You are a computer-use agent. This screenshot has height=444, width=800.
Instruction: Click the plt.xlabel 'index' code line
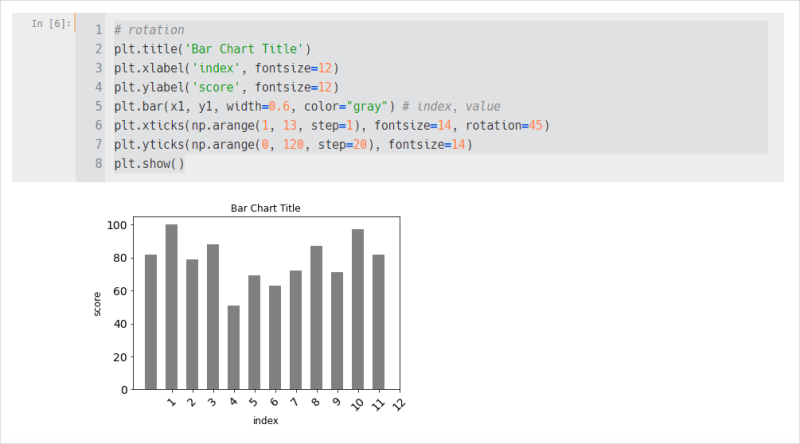[x=226, y=68]
